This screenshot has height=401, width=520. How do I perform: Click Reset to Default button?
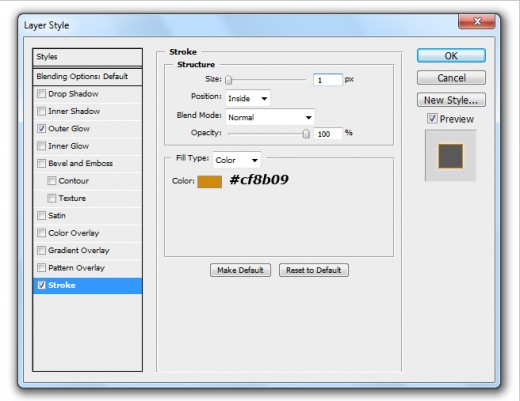pos(314,270)
